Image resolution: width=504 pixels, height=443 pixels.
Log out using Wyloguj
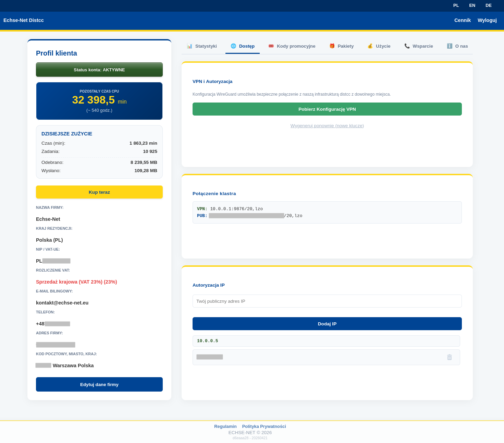point(487,20)
